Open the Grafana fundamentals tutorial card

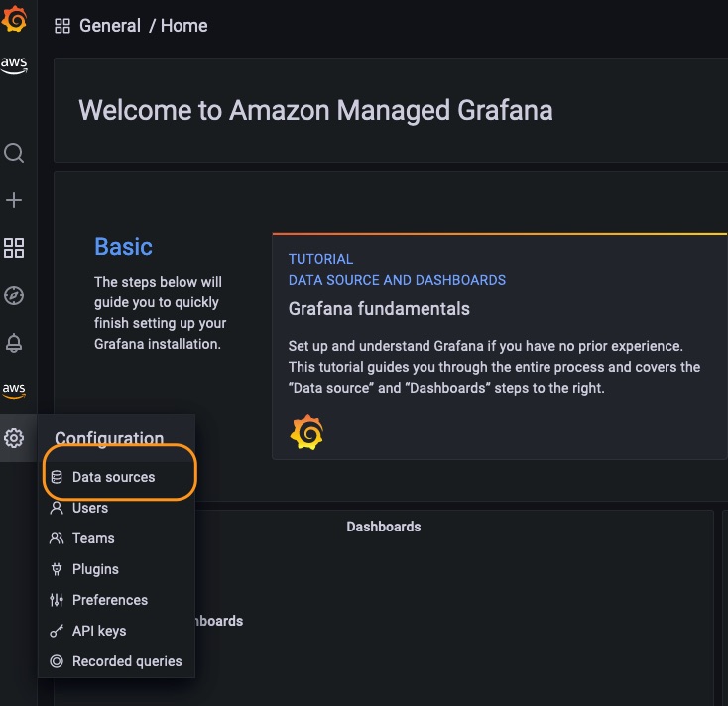click(500, 346)
